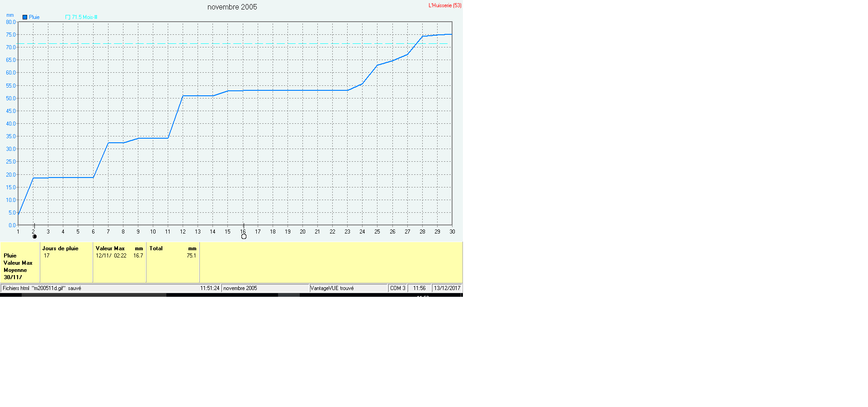Click the red L'Huisserie (53) label
The image size is (868, 407).
[445, 5]
